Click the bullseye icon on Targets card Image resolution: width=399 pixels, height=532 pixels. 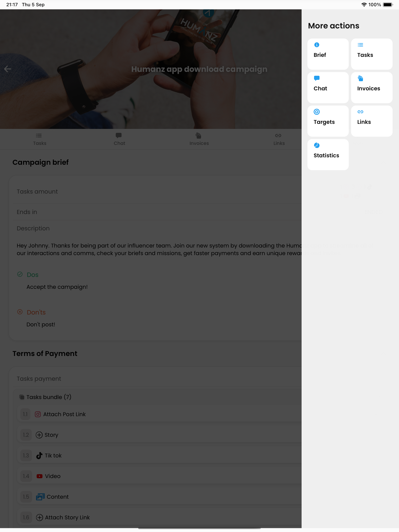click(x=317, y=112)
